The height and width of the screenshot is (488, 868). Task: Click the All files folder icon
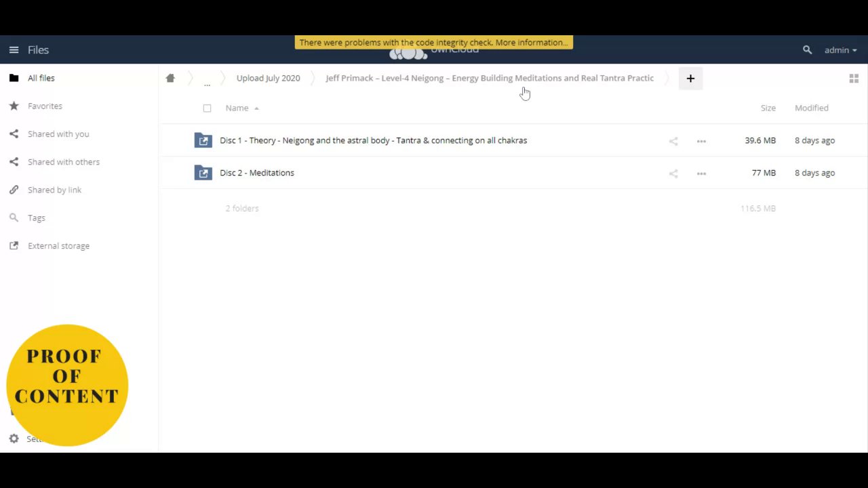[x=14, y=78]
